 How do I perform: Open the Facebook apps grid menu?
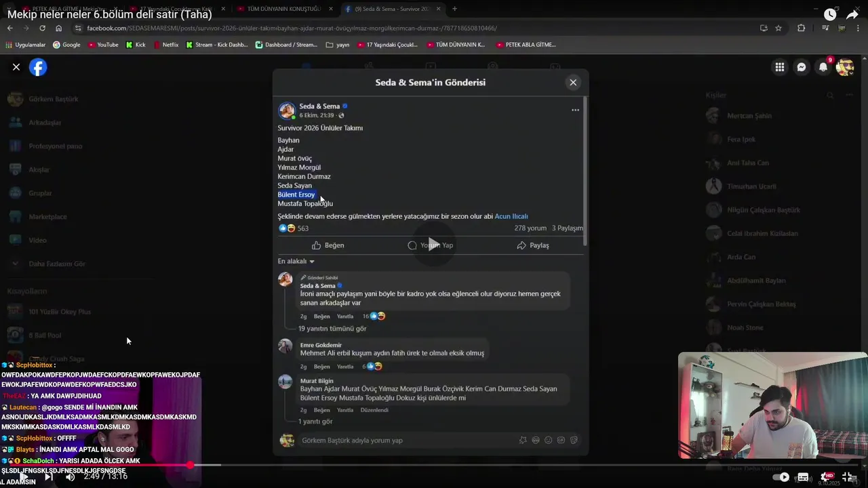[x=780, y=67]
